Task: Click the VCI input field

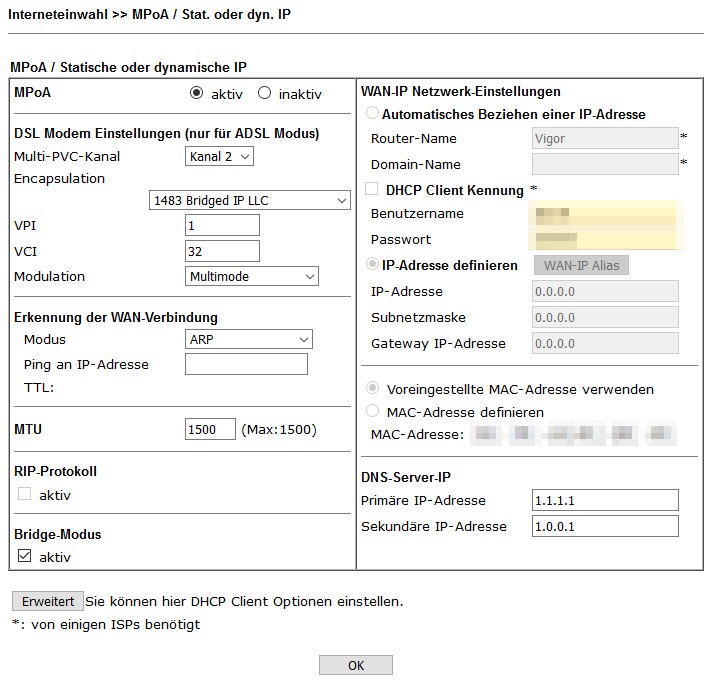Action: (x=222, y=251)
